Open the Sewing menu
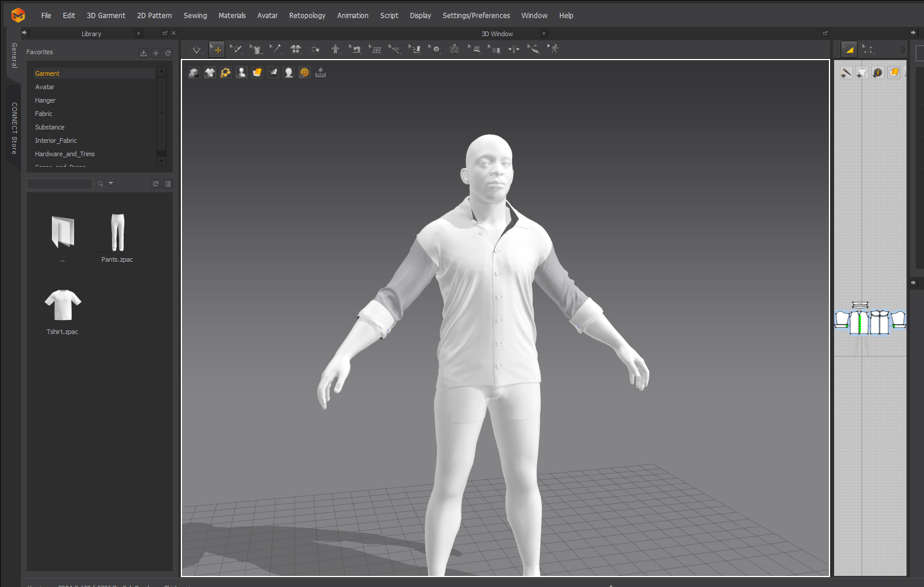This screenshot has height=587, width=924. (x=195, y=16)
